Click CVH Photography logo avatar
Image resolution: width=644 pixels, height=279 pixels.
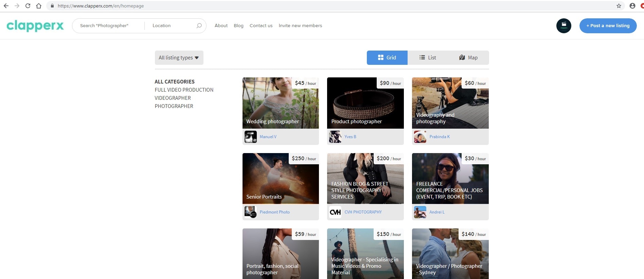(335, 212)
